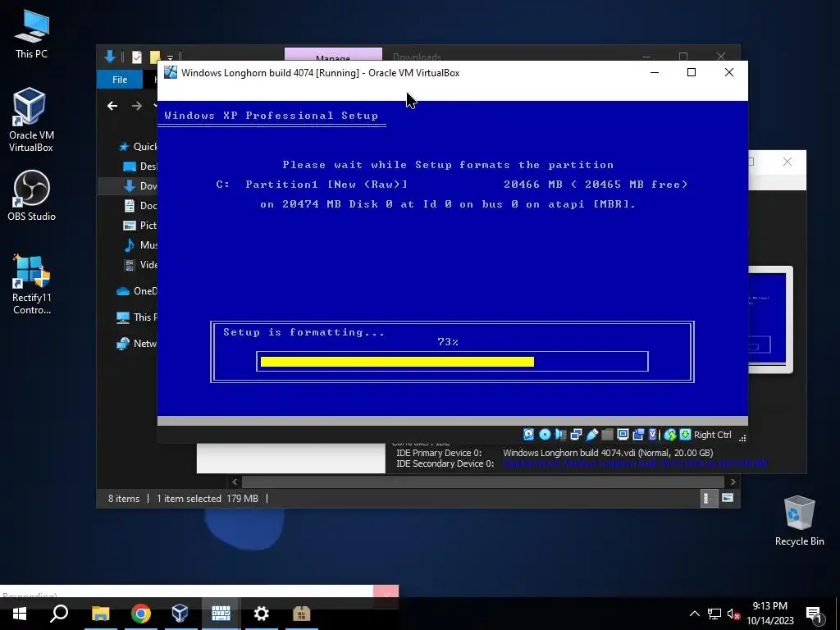Open taskbar Search
The height and width of the screenshot is (630, 840).
click(59, 614)
